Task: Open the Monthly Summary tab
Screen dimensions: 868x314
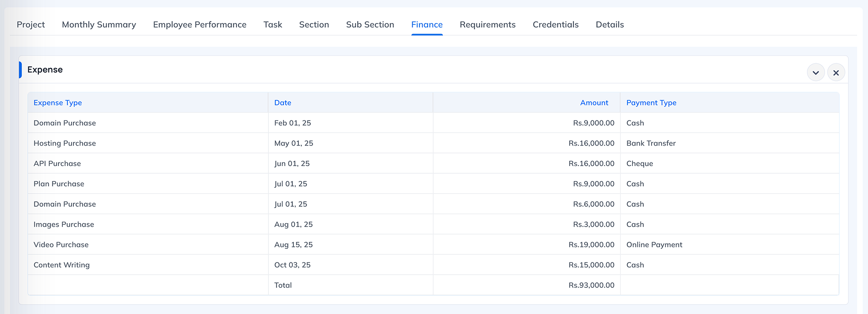Action: tap(99, 24)
